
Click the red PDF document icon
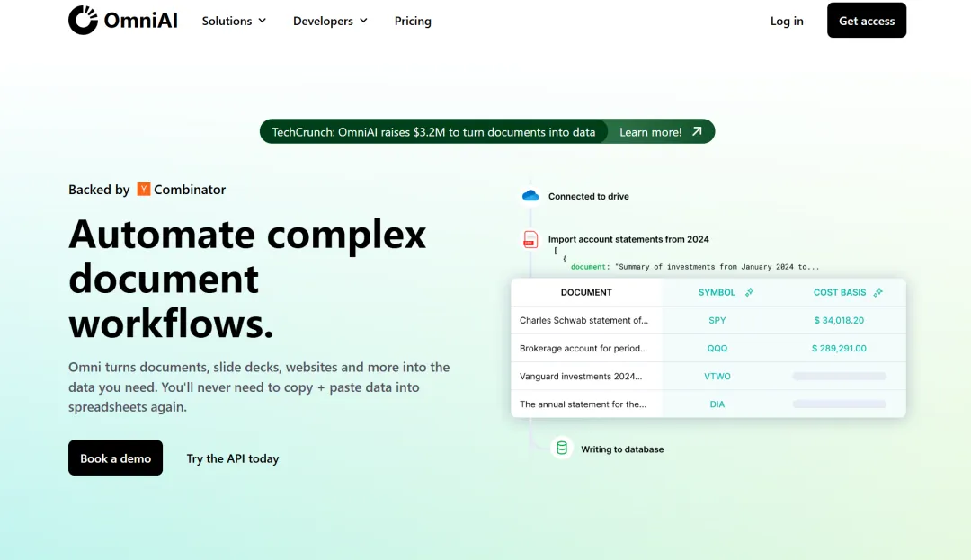click(x=530, y=239)
